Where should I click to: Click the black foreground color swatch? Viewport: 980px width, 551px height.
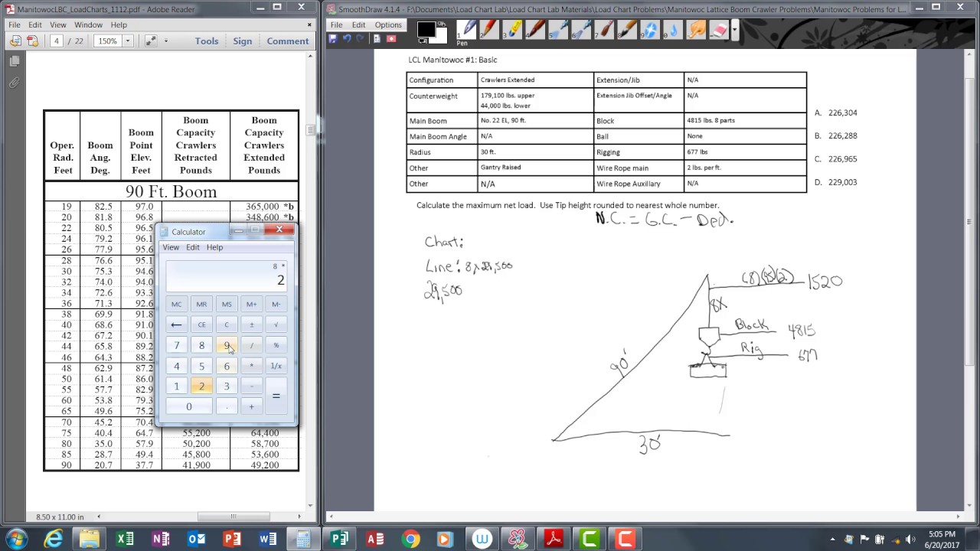[x=425, y=29]
